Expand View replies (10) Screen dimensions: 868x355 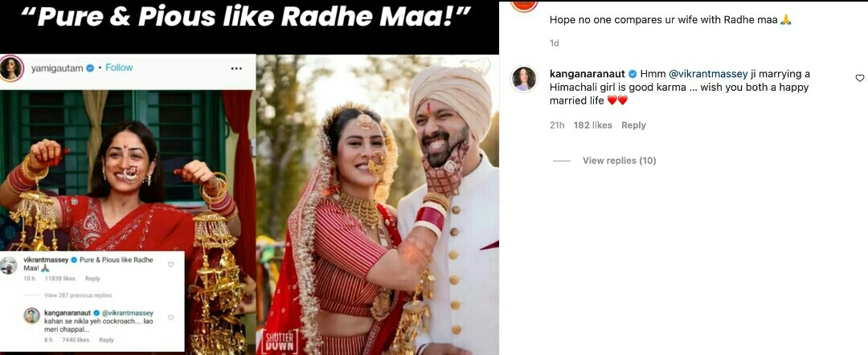click(x=619, y=161)
